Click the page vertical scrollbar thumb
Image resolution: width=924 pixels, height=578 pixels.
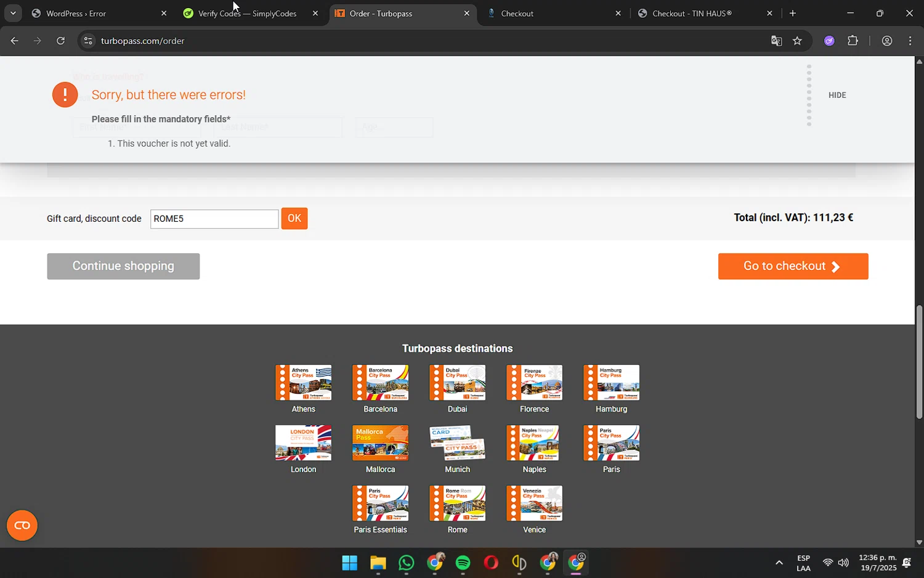919,362
